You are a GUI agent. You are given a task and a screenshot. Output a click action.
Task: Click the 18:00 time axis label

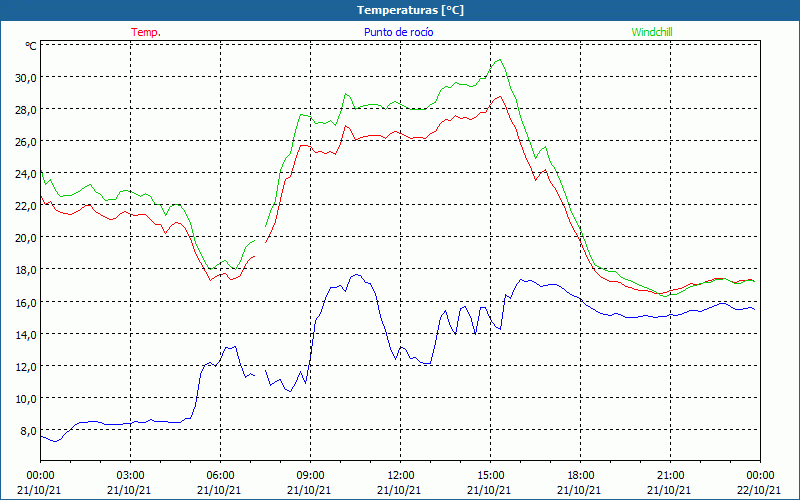point(581,476)
